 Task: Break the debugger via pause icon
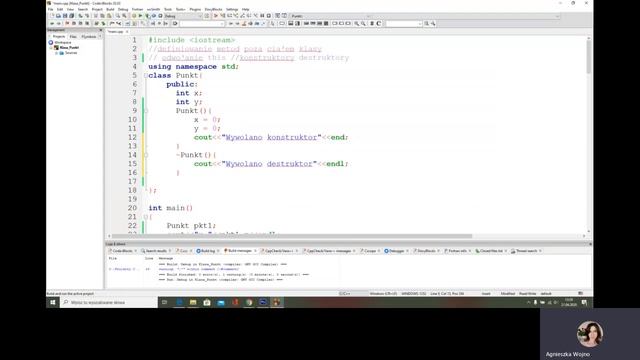[262, 16]
